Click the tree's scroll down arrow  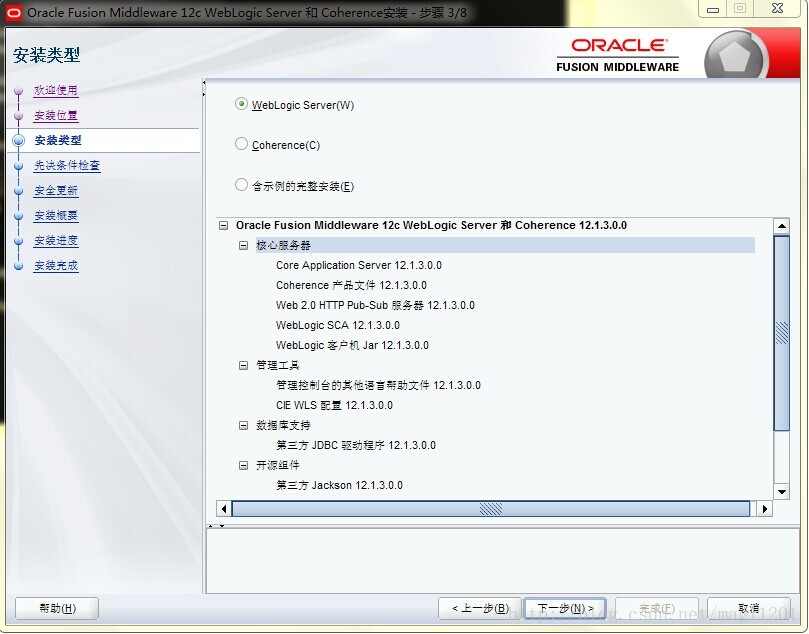click(782, 492)
